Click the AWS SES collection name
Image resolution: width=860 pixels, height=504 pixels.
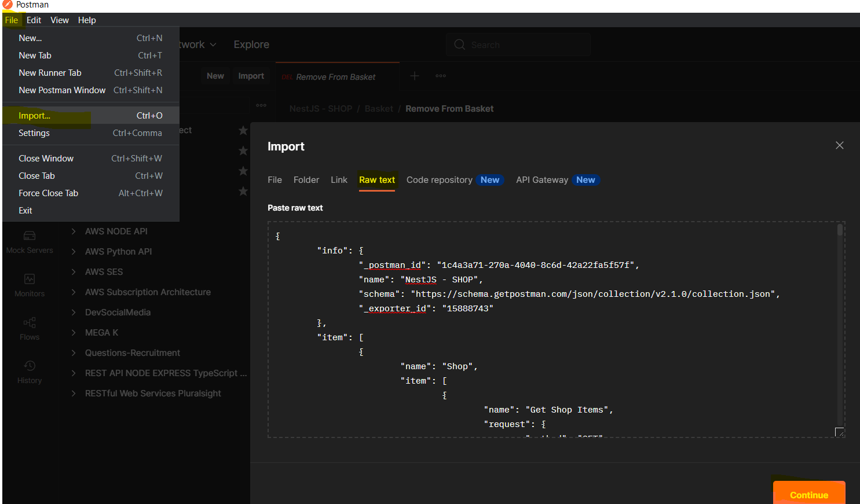click(104, 271)
